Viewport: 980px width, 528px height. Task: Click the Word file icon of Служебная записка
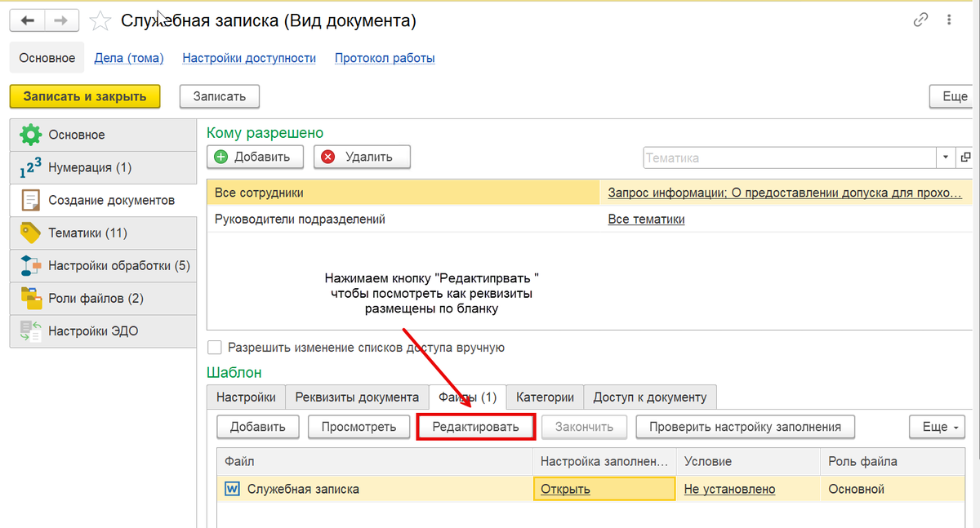232,489
